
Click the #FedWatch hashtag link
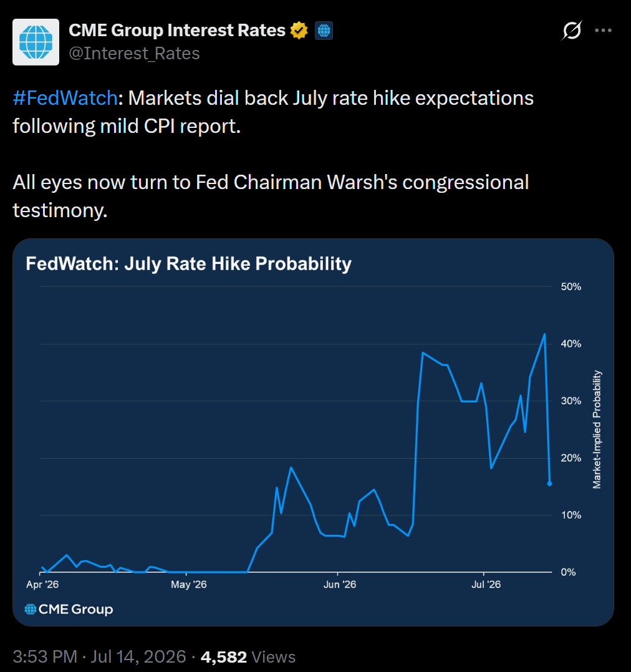[x=65, y=98]
